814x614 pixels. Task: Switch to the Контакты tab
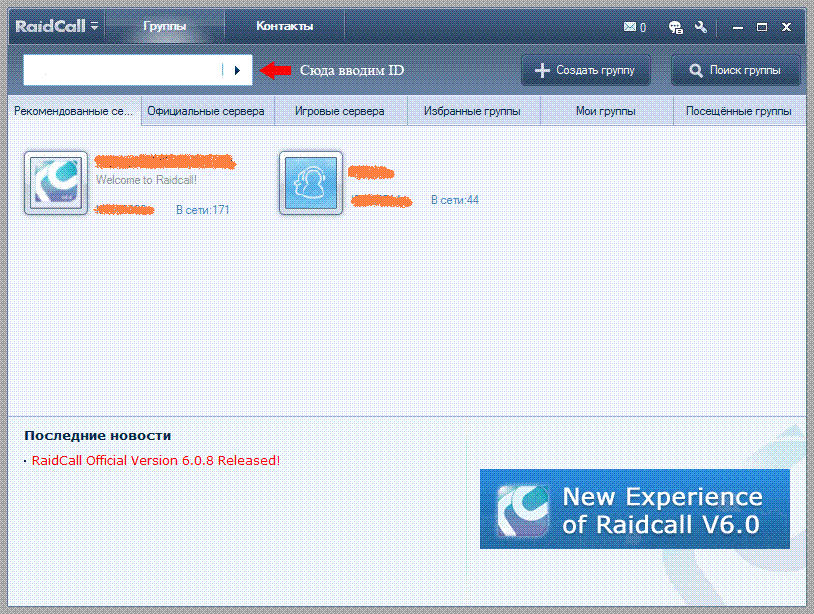pos(284,26)
